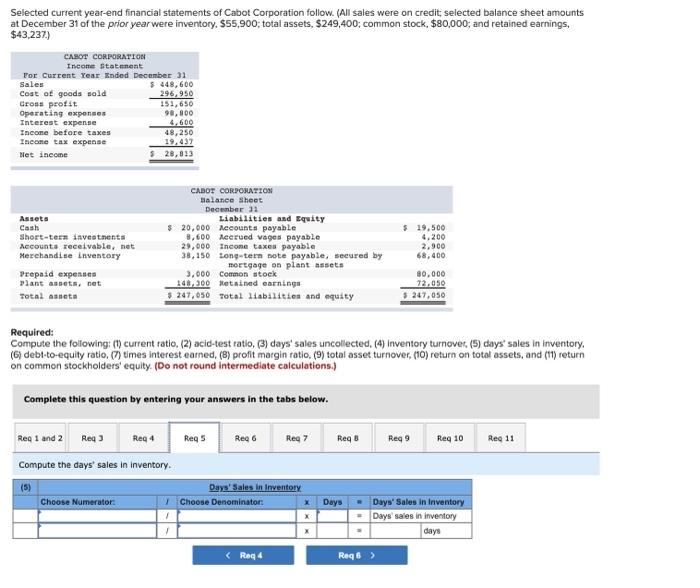Click the Cost of goods sold value 296,950

(x=177, y=94)
